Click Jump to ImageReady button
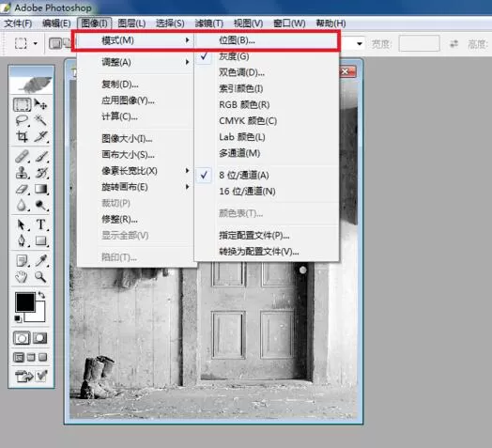This screenshot has width=492, height=448. pyautogui.click(x=24, y=376)
